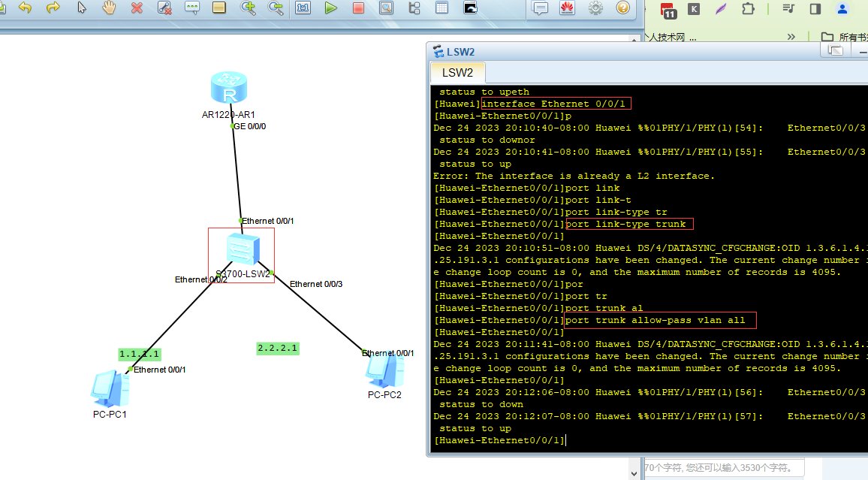Click the K browser extension icon
This screenshot has height=480, width=868.
click(694, 9)
